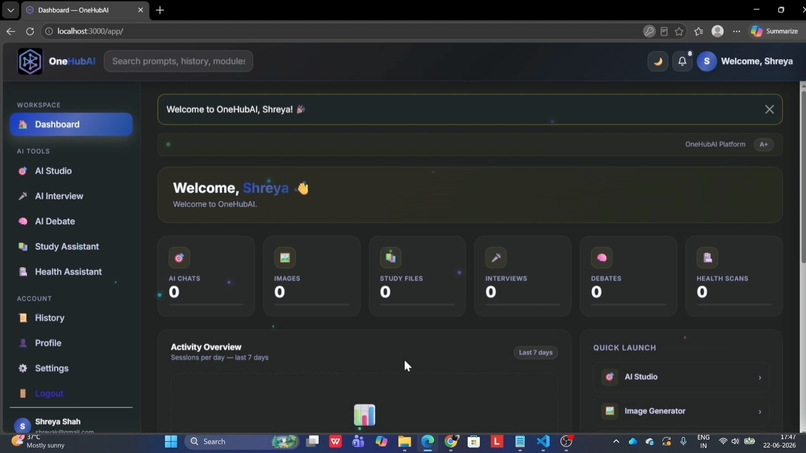Click the search prompts input field
Screen dimensions: 806x453
(x=178, y=61)
